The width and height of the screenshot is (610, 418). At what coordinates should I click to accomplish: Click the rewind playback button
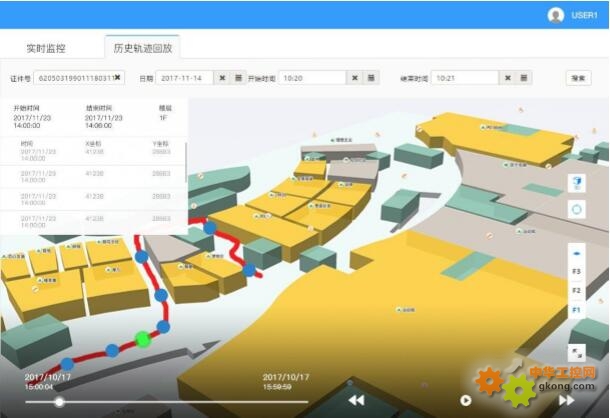pos(356,400)
